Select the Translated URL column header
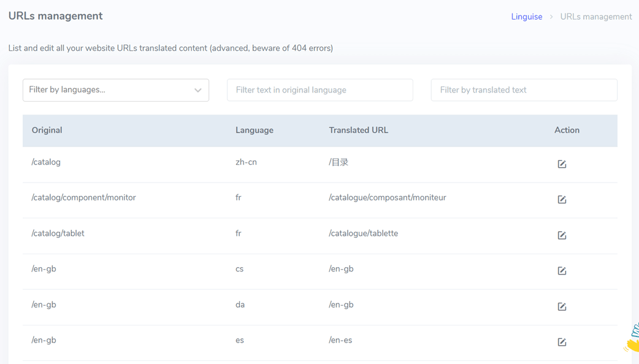The height and width of the screenshot is (364, 639). click(358, 131)
